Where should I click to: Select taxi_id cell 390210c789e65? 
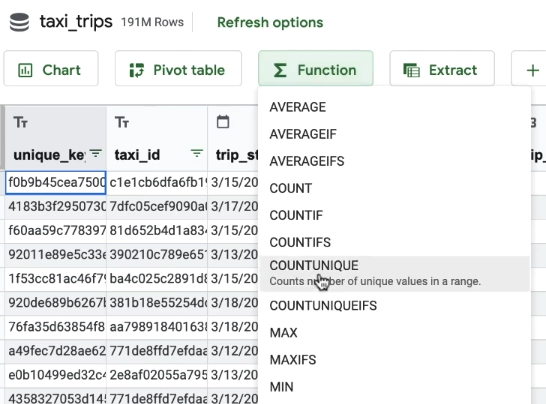click(157, 255)
